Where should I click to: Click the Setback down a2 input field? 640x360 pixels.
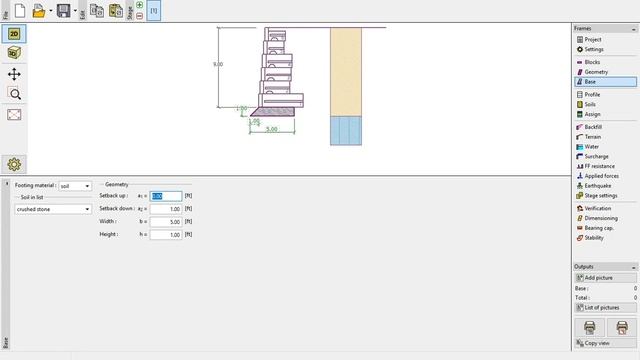coord(166,209)
